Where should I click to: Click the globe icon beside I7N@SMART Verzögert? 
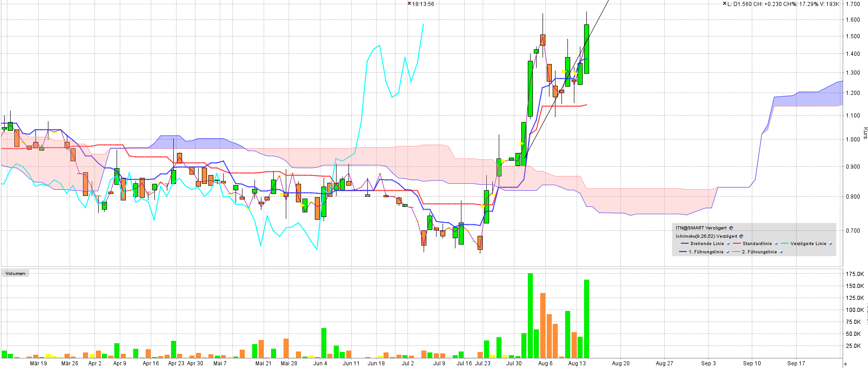click(x=731, y=228)
